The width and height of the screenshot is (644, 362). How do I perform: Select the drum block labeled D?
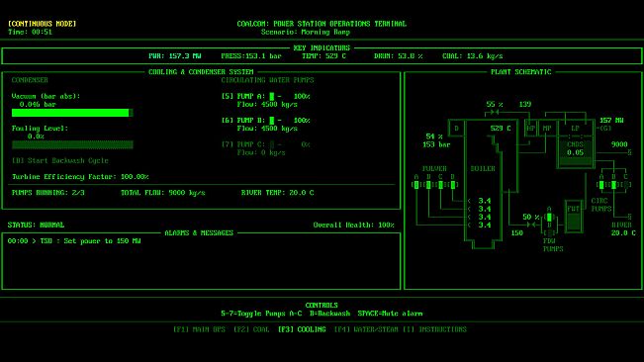click(456, 129)
